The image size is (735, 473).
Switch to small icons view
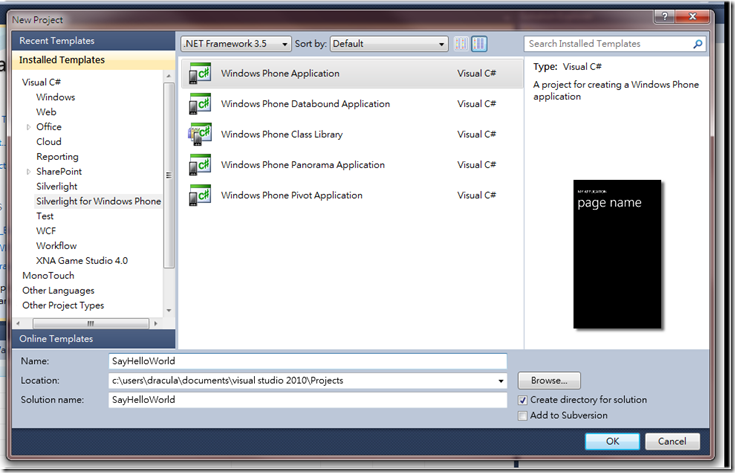461,44
